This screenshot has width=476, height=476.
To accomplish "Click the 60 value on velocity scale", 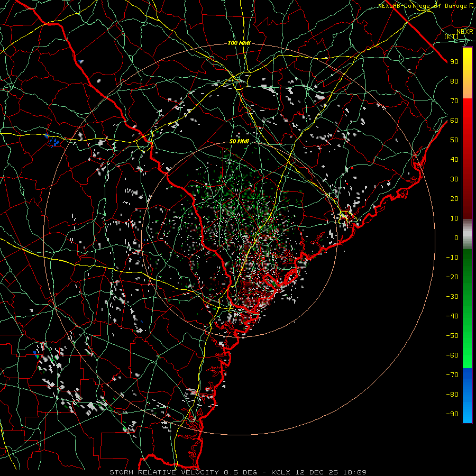I will point(454,120).
